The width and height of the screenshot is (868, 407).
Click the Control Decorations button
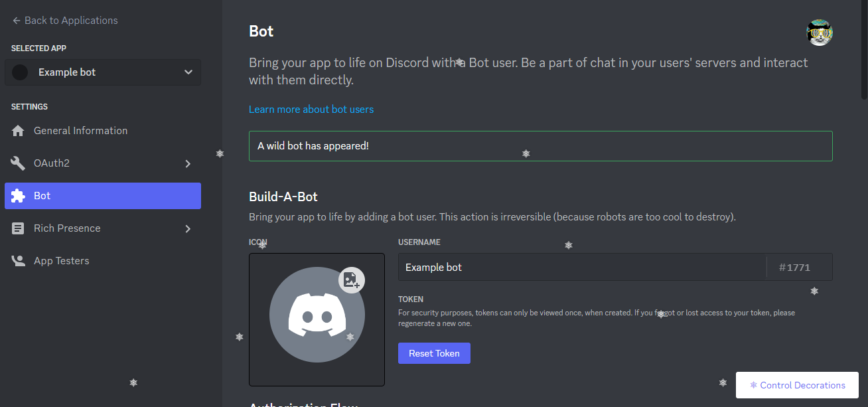pos(797,385)
